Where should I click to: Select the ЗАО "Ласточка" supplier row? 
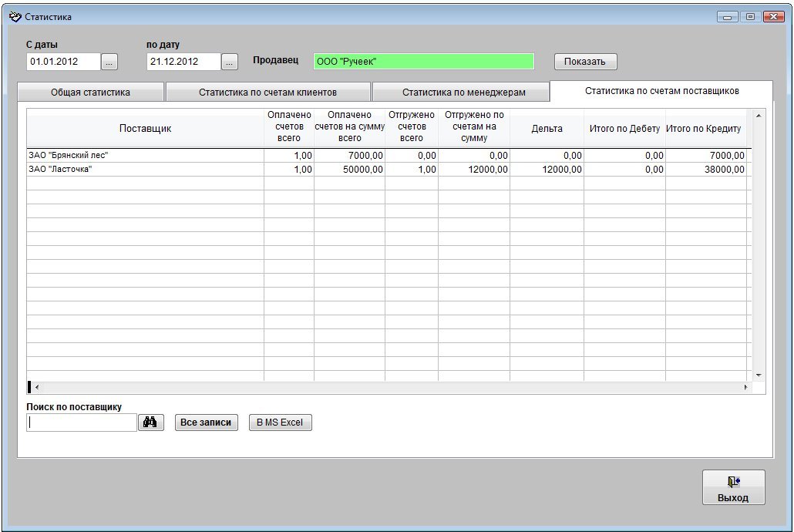(x=145, y=170)
